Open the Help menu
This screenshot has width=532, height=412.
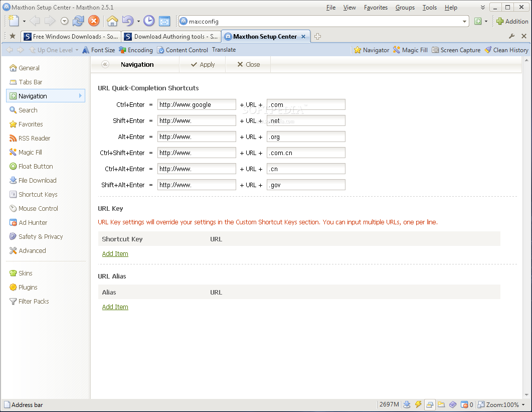451,7
